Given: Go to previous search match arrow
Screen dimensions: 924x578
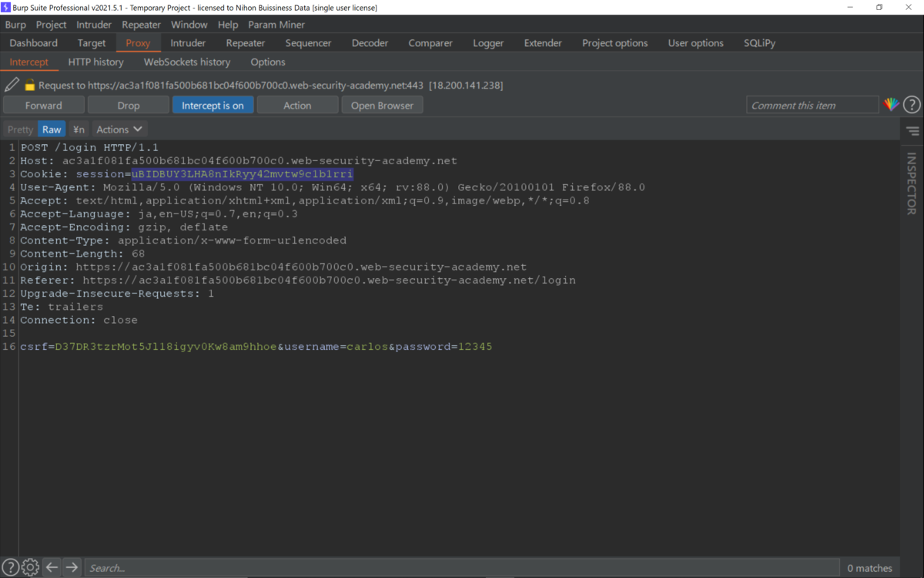Looking at the screenshot, I should (51, 568).
